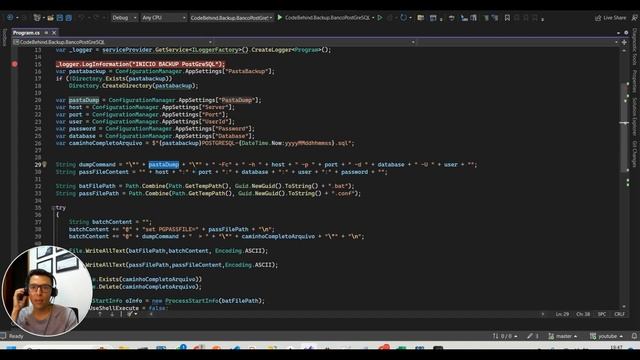Open the Any CPU platform dropdown
Screen dimensions: 640x360
click(163, 18)
